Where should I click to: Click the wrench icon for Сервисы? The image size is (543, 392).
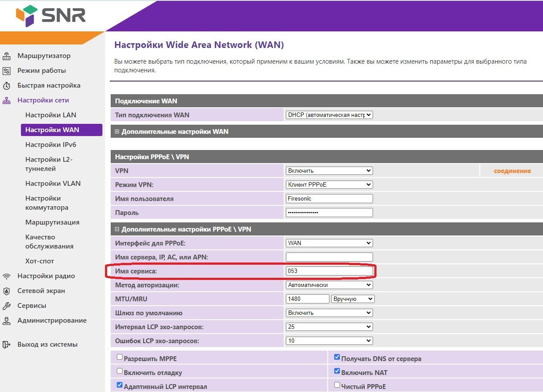[7, 306]
